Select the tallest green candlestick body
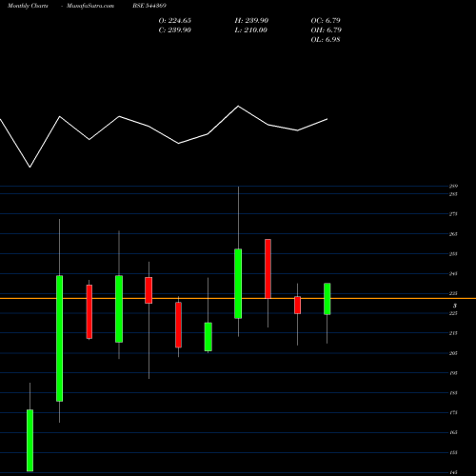Viewport: 476px width, 476px height. 59,338
